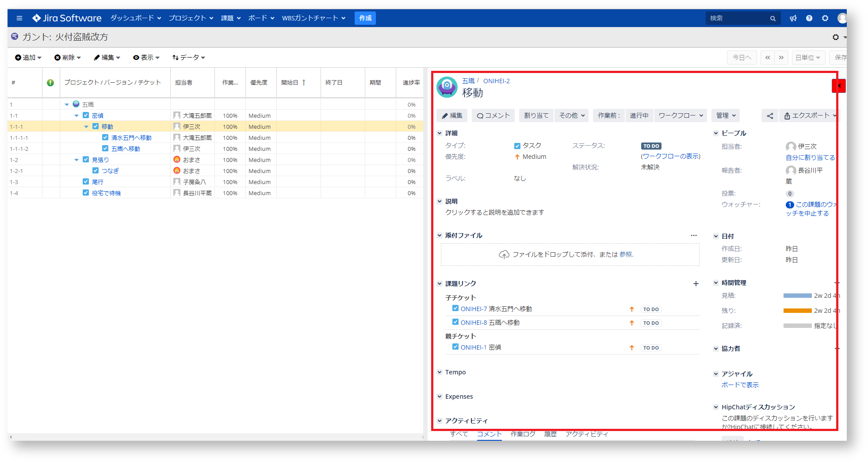This screenshot has height=462, width=868.
Task: Collapse the ピープル section
Action: 716,133
